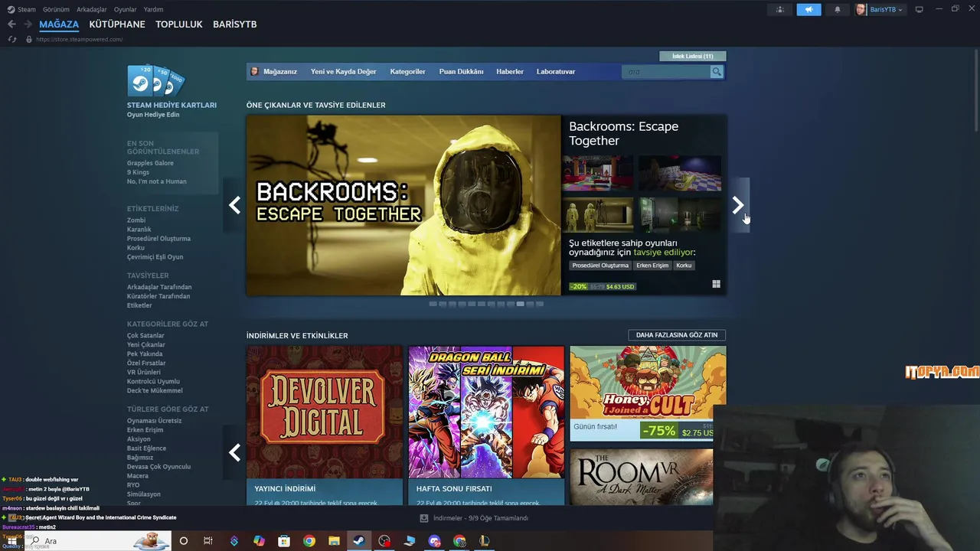Open Arkadaşlar Tarafından recommendations
This screenshot has width=980, height=551.
[x=159, y=287]
